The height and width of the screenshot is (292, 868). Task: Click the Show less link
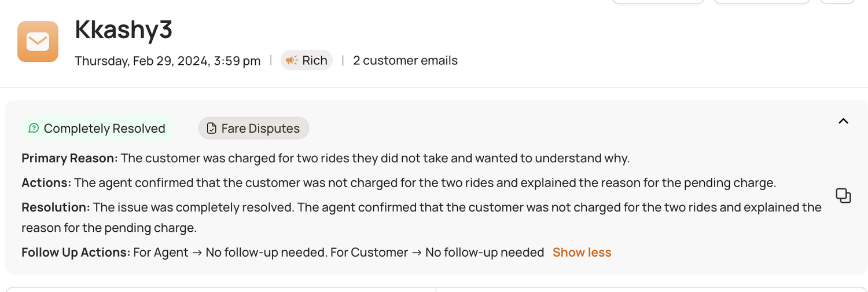(582, 253)
